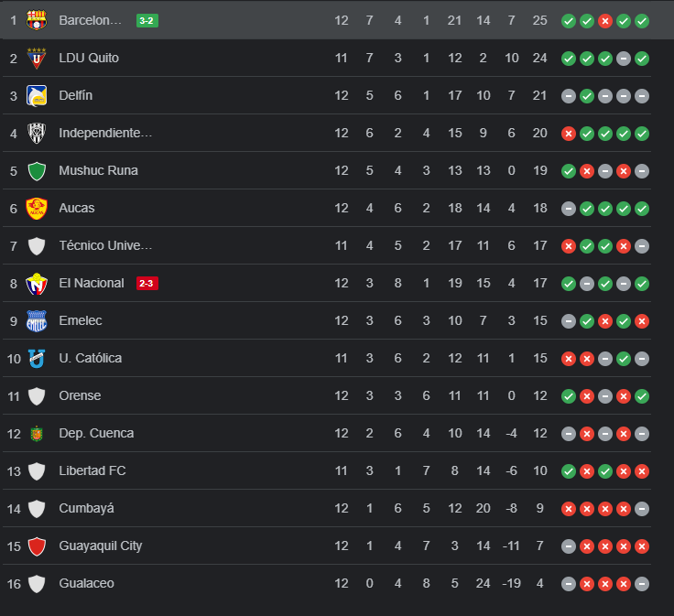Click the Delfín team crest
Viewport: 674px width, 616px height.
(x=37, y=95)
